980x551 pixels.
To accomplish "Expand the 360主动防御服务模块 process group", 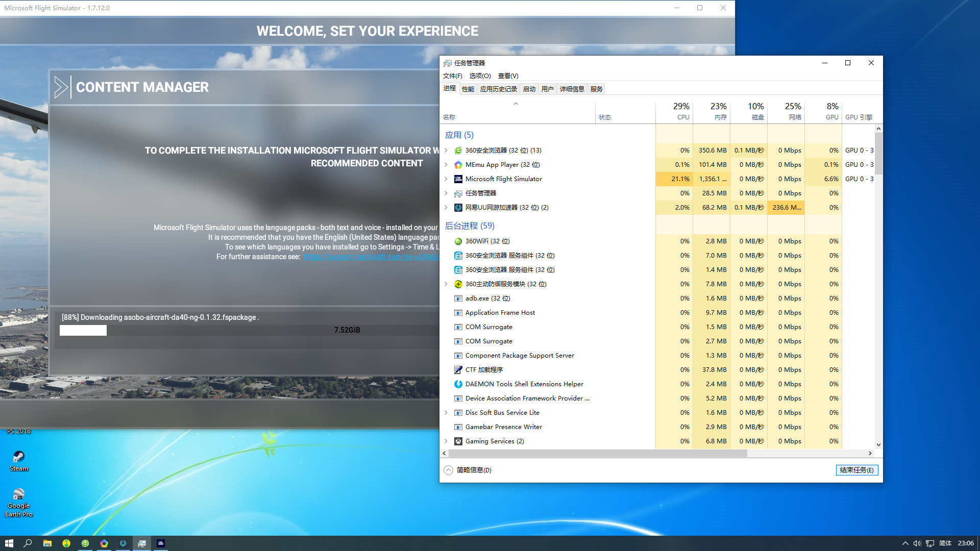I will click(446, 284).
